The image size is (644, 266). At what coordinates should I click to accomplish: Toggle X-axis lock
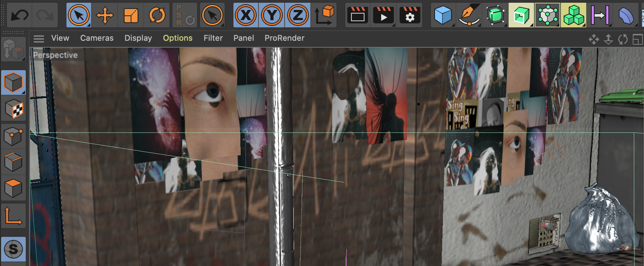tap(246, 15)
